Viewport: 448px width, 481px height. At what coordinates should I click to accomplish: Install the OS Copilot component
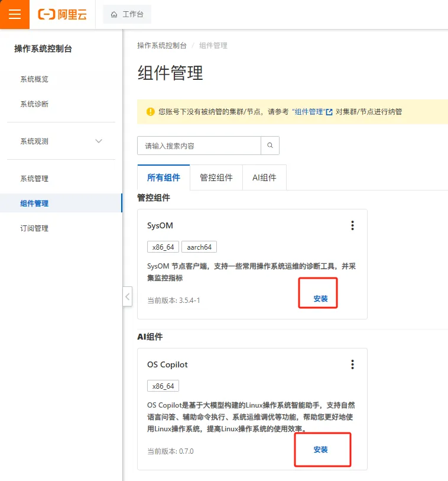tap(320, 450)
